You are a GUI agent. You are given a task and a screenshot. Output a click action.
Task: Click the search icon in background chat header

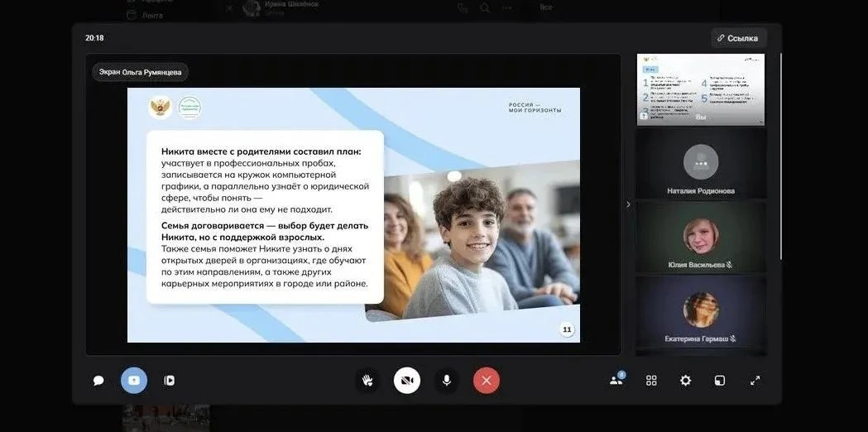pos(485,7)
